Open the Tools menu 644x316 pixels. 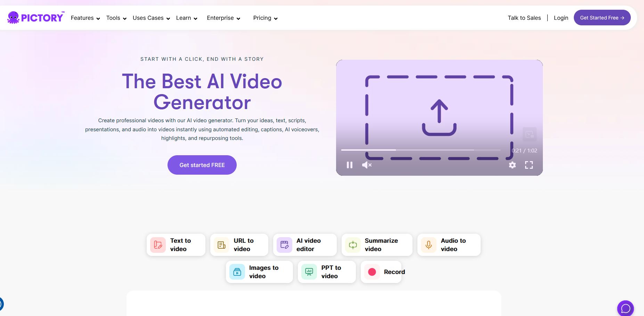(116, 18)
